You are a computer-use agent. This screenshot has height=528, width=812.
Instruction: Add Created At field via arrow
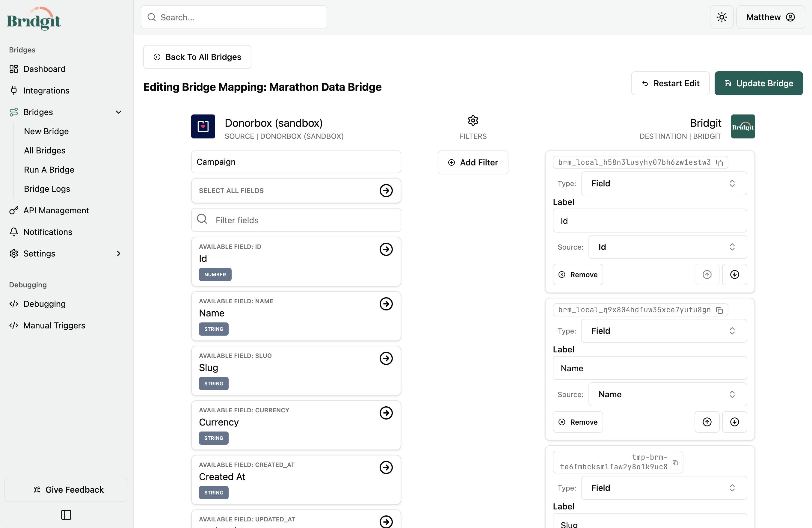386,467
